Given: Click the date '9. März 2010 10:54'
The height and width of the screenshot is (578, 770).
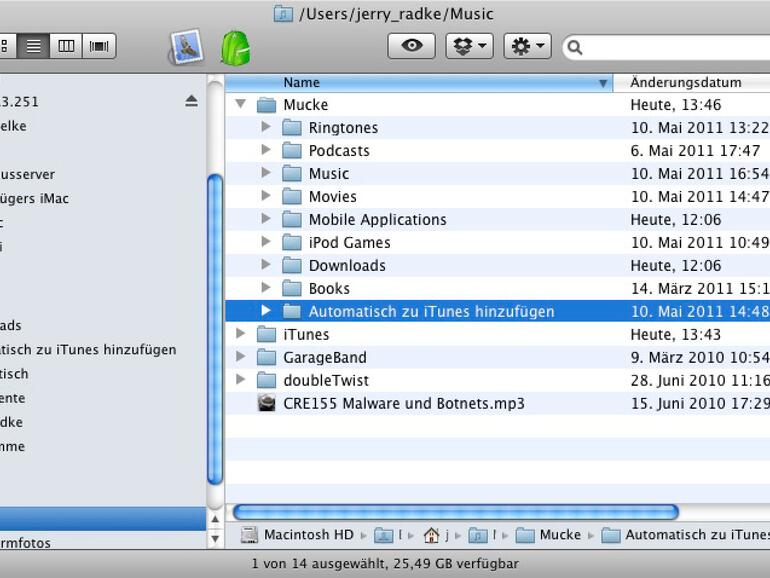Looking at the screenshot, I should click(x=700, y=358).
